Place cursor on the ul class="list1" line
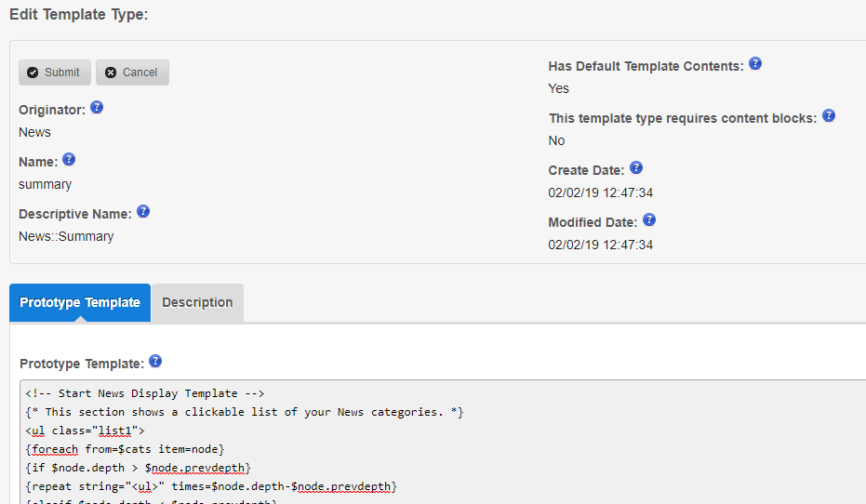Viewport: 866px width, 504px height. 85,431
